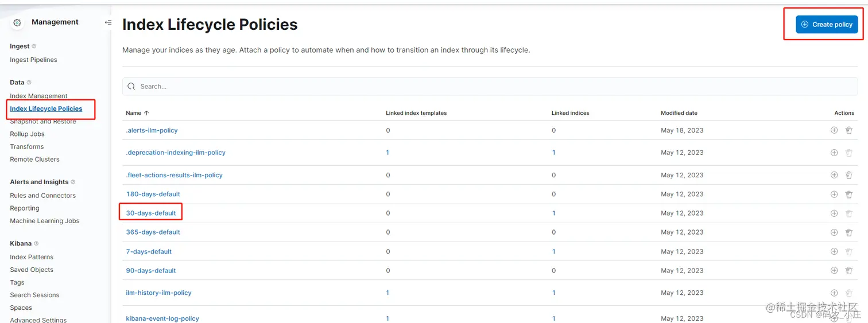Delete the 365-days-default policy
868x323 pixels.
(848, 232)
